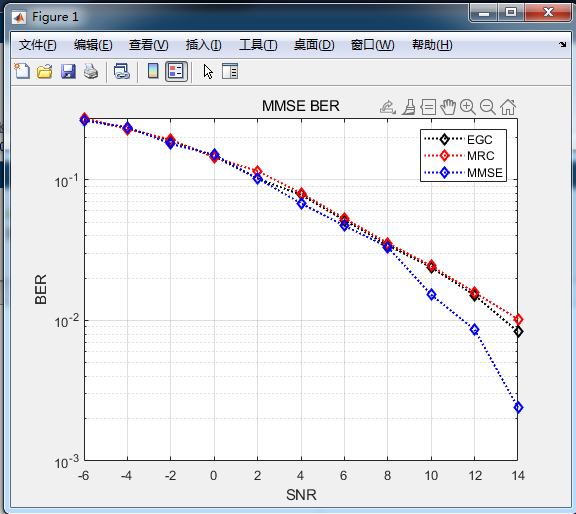The width and height of the screenshot is (576, 514).
Task: Restore view with the Home icon
Action: point(508,107)
